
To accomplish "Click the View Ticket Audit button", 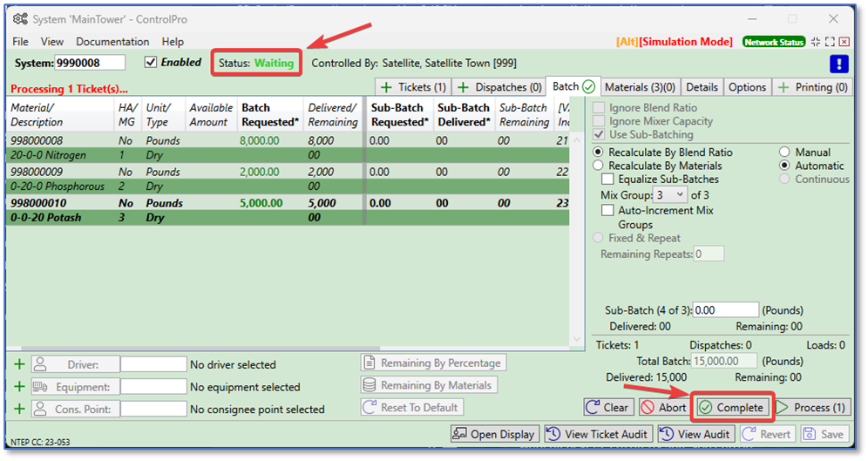I will [x=598, y=434].
